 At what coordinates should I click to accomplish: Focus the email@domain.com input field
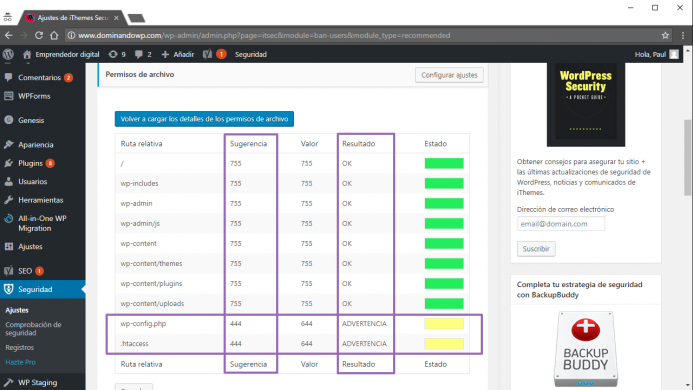(561, 224)
